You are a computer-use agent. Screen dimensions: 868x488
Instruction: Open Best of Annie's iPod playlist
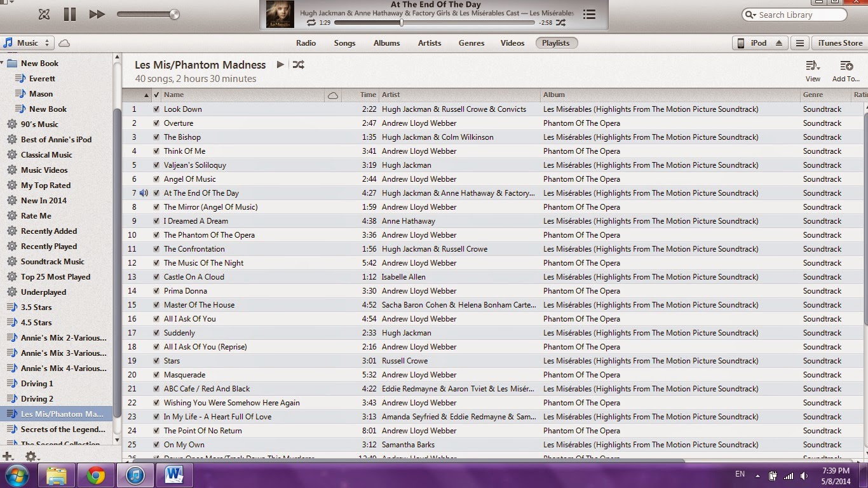56,139
